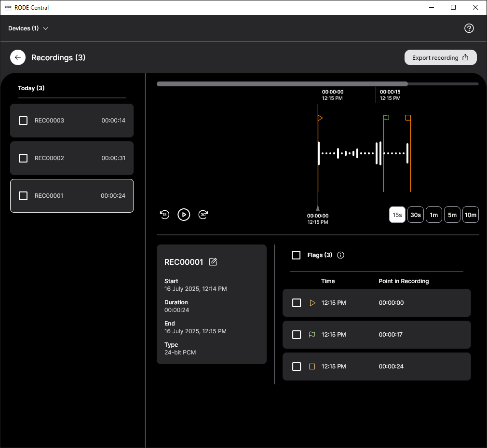The width and height of the screenshot is (487, 448).
Task: Click the green flag marker on timeline
Action: [386, 118]
